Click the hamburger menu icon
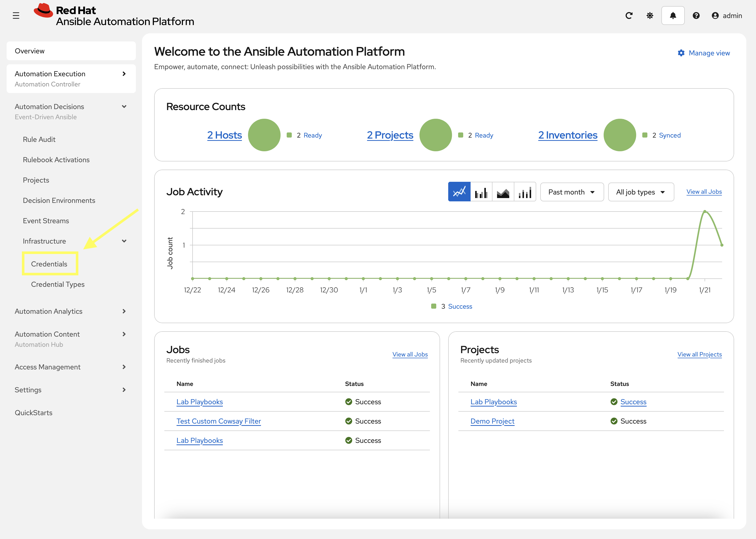756x539 pixels. pyautogui.click(x=16, y=16)
